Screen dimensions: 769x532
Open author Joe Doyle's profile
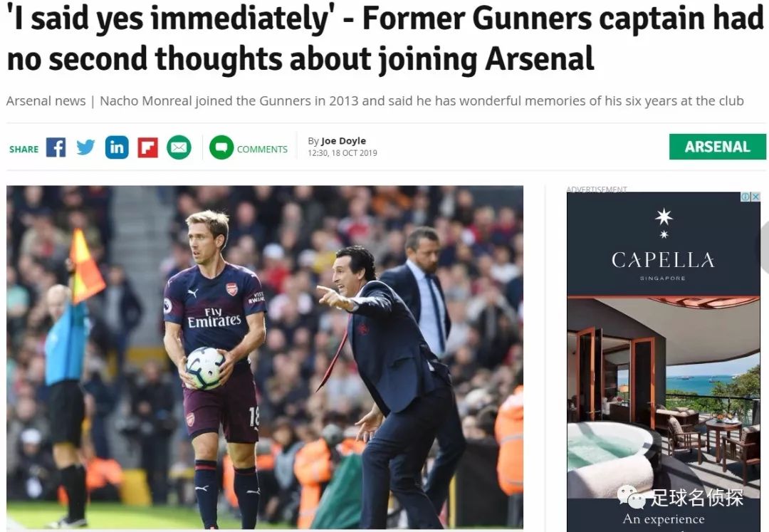tap(343, 140)
